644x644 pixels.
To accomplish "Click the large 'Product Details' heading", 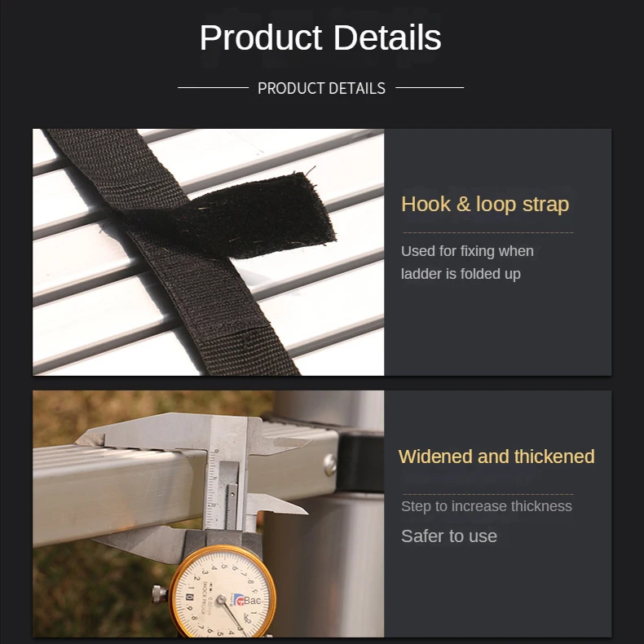I will pos(320,37).
